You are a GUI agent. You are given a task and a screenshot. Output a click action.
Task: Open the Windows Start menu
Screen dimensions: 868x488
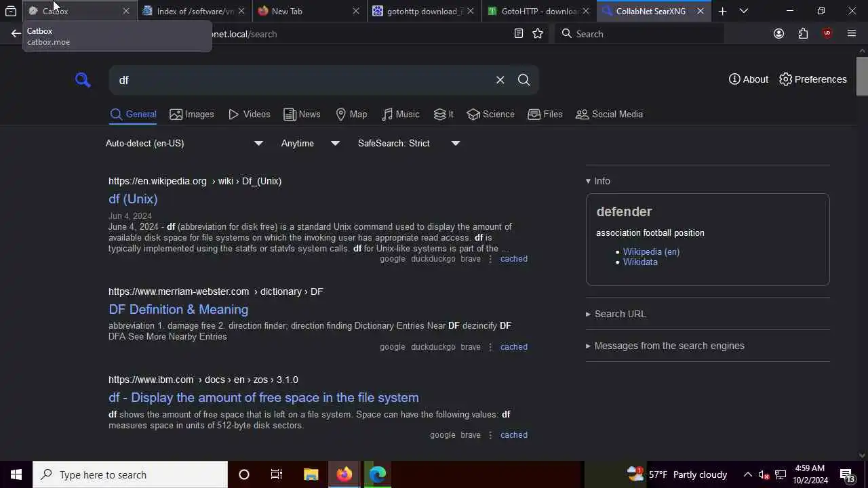click(x=16, y=474)
